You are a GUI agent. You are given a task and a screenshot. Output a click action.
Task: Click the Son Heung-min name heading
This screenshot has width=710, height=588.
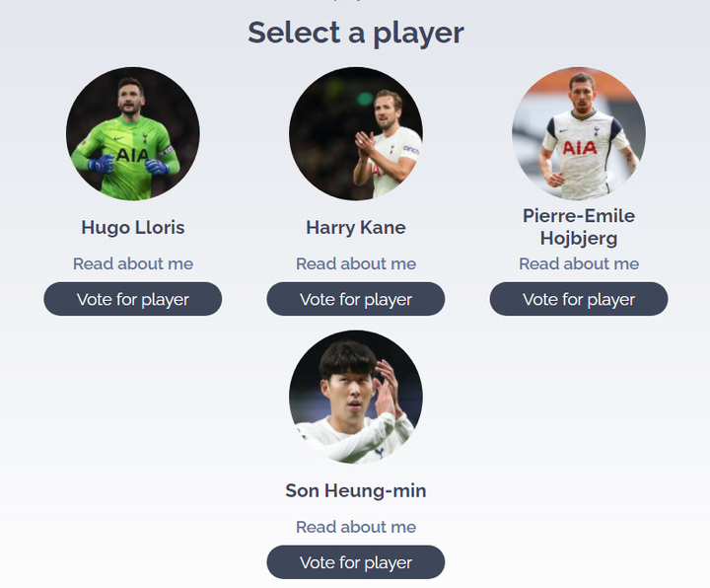[x=356, y=490]
